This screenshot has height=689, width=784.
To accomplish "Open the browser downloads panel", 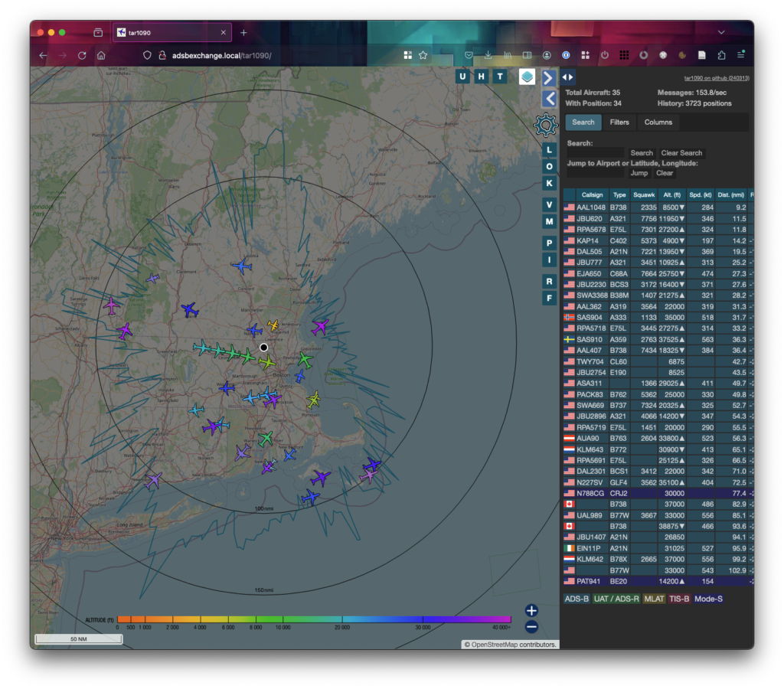I will [x=488, y=55].
